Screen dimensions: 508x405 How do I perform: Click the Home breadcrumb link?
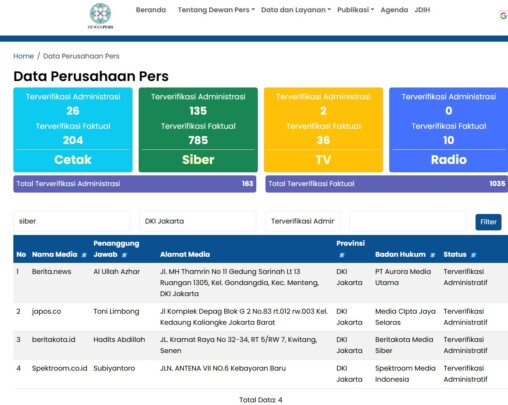click(23, 56)
